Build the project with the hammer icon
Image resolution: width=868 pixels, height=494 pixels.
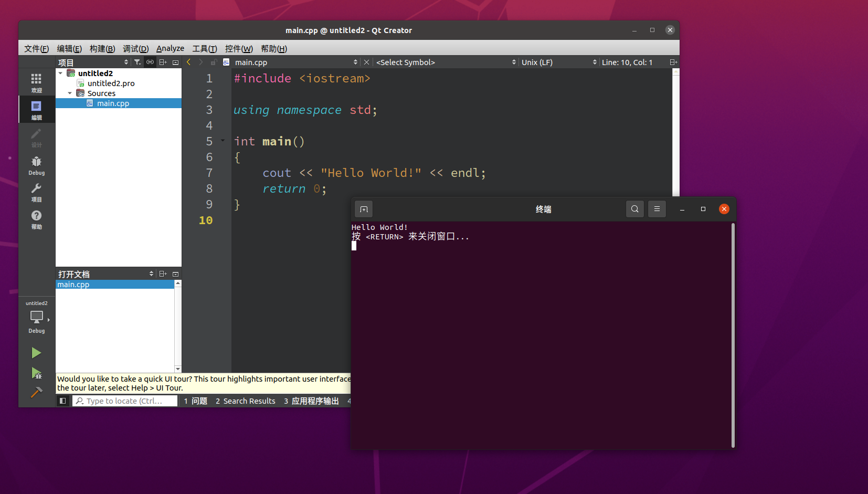(36, 392)
